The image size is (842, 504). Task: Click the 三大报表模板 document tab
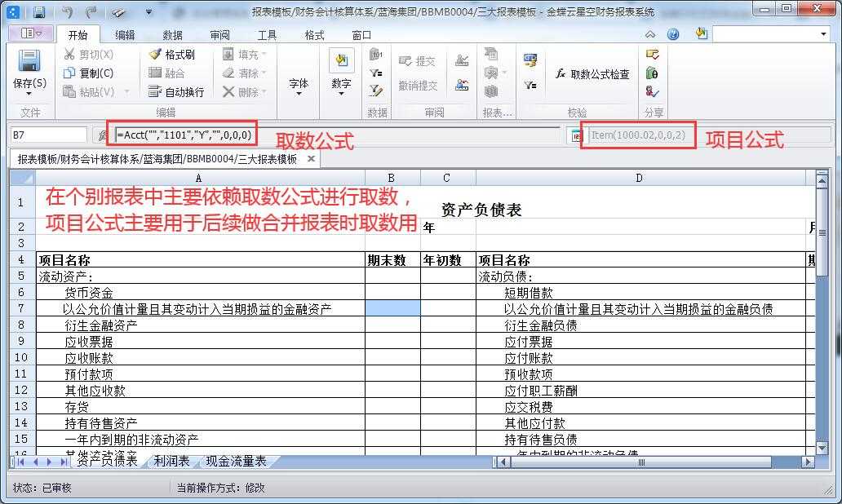(157, 159)
